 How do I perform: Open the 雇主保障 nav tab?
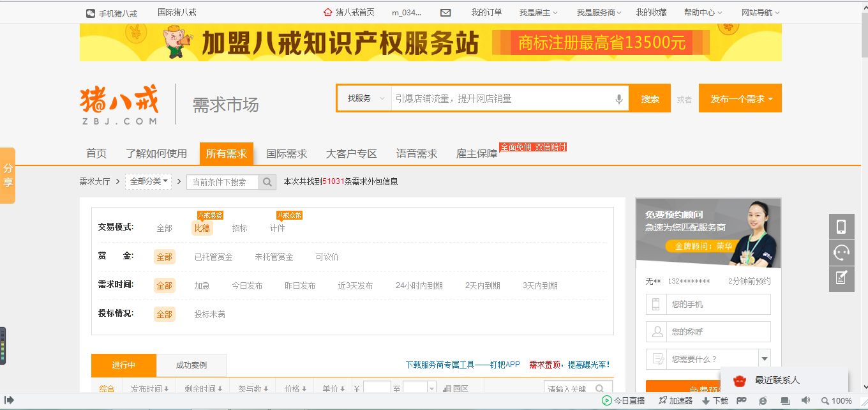pos(477,154)
